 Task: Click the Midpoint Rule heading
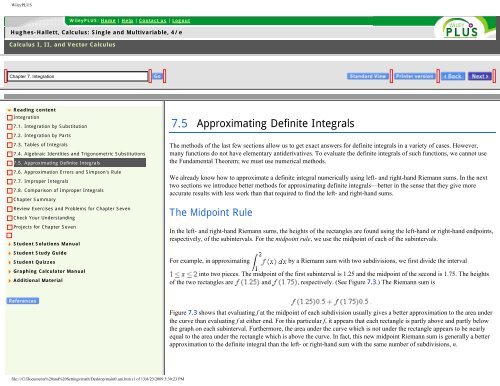(x=211, y=212)
